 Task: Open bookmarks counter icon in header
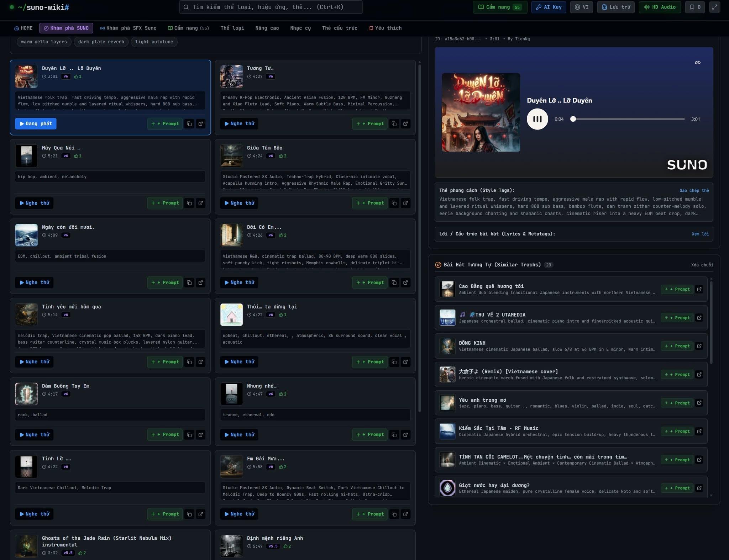pos(695,7)
